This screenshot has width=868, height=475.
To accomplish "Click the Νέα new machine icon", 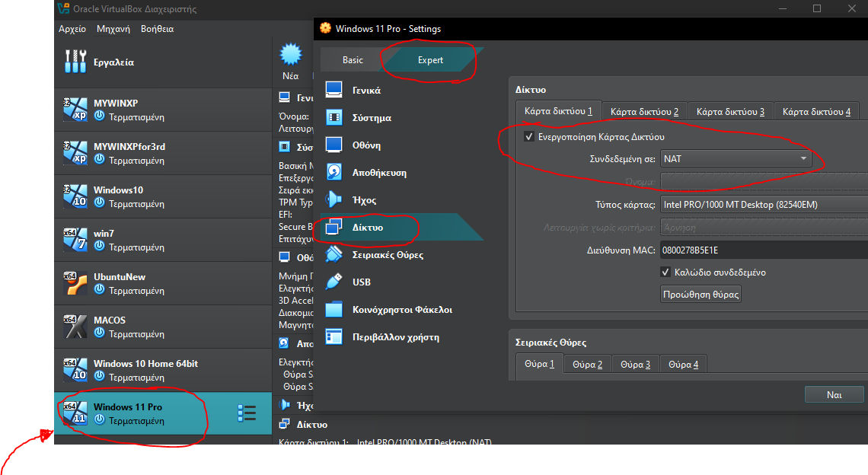I will click(291, 55).
